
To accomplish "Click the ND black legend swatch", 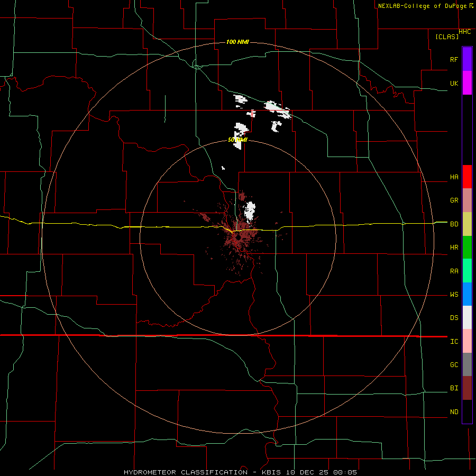I will pos(467,411).
